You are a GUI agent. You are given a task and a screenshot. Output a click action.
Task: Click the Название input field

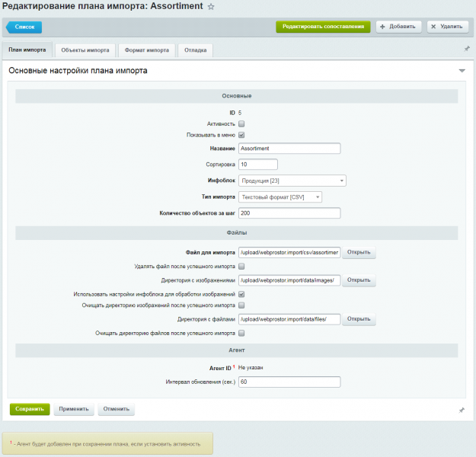[289, 149]
